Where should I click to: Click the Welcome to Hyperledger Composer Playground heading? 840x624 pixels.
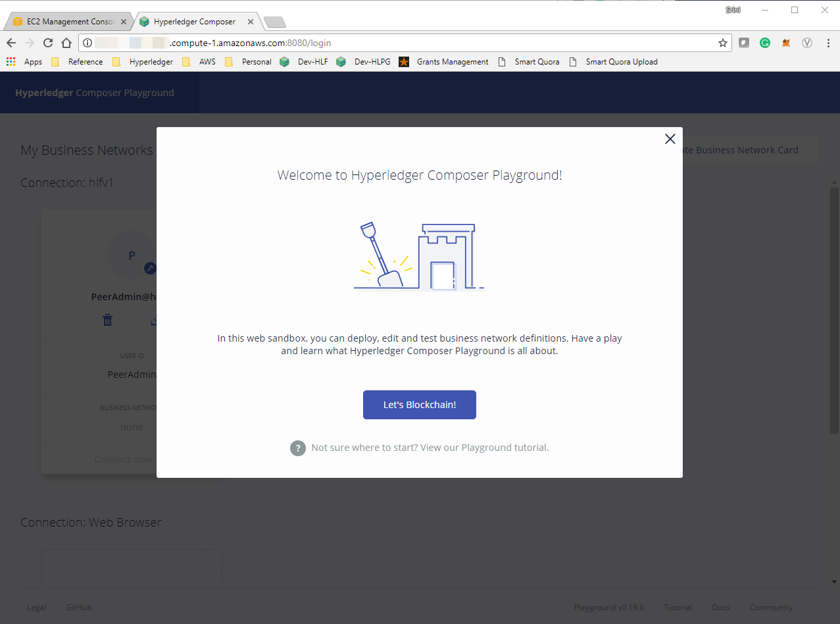[420, 175]
